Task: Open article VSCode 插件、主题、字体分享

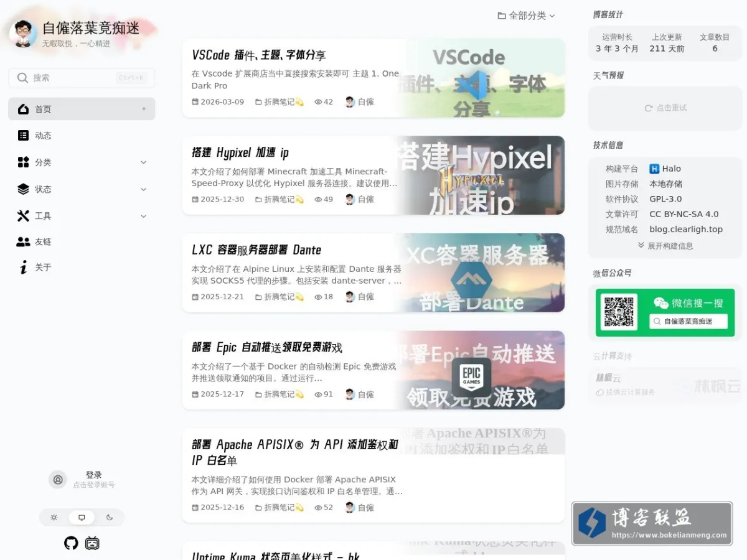Action: click(x=259, y=55)
